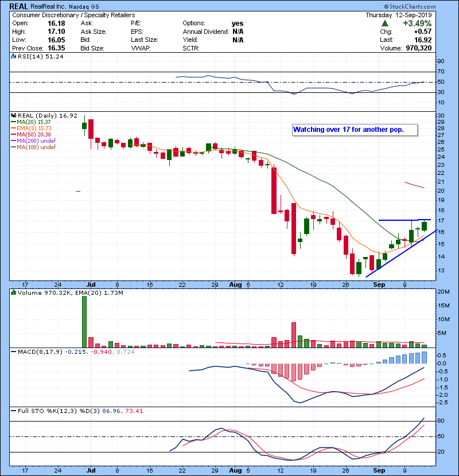Click the tallest green volume bar near 20M
This screenshot has height=476, width=459.
[x=84, y=322]
